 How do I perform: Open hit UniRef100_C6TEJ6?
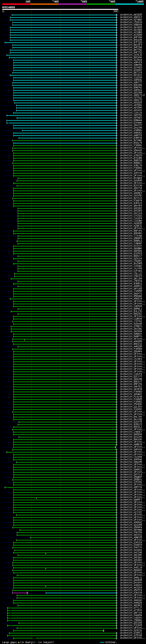131,55
